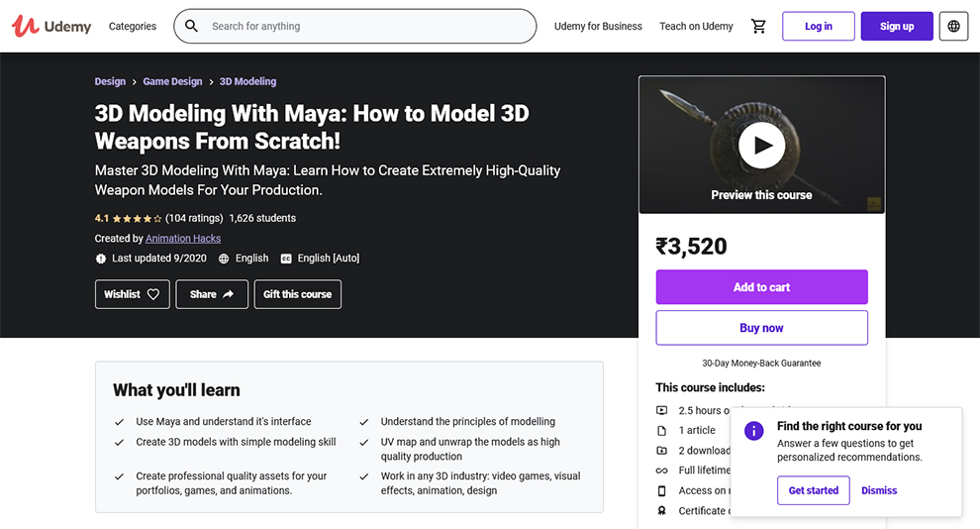Open Teach on Udemy
This screenshot has width=980, height=529.
[x=696, y=27]
